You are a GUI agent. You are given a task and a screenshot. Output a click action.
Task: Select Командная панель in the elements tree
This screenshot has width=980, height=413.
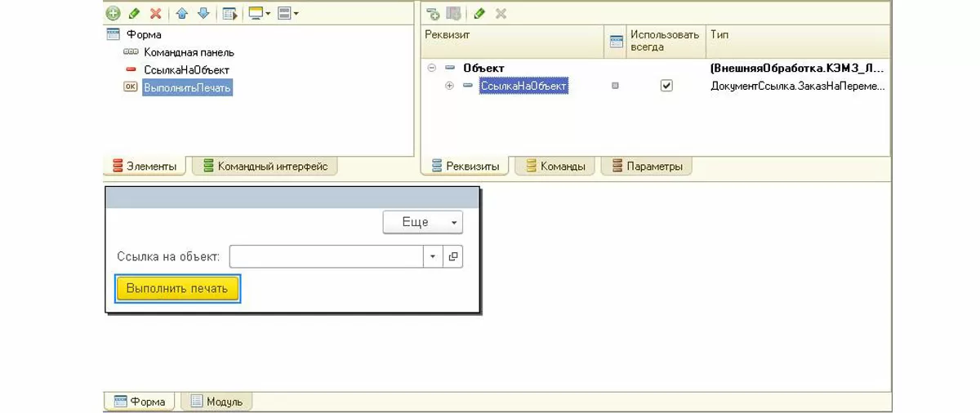click(189, 52)
